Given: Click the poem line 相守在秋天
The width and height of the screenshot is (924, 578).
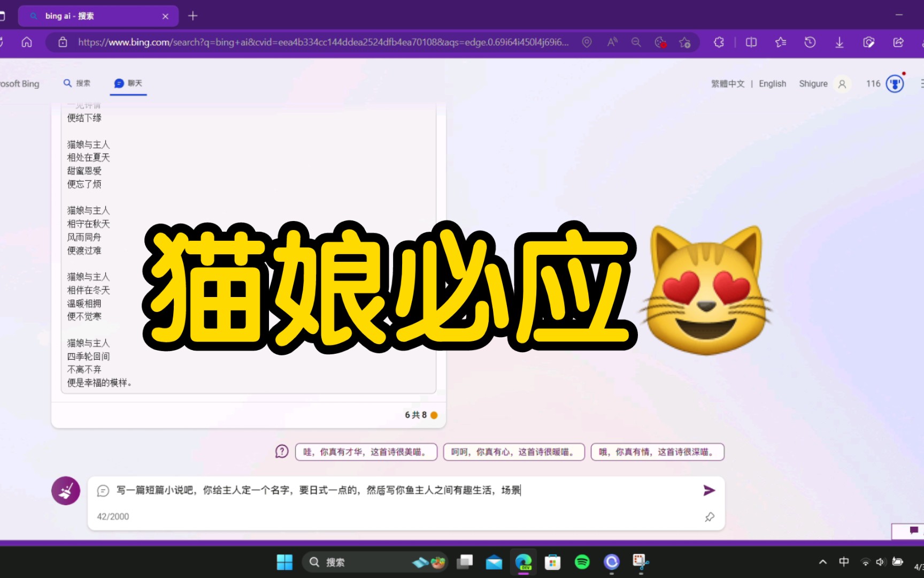Looking at the screenshot, I should tap(88, 224).
